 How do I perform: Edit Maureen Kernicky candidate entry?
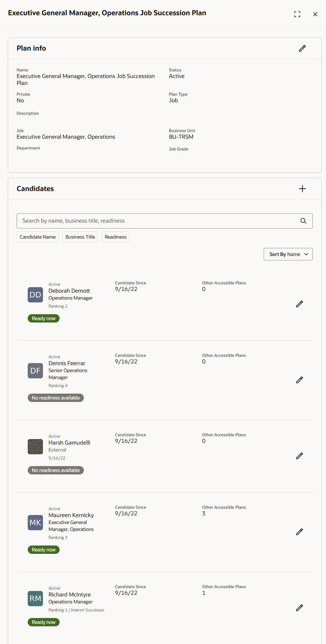point(299,532)
